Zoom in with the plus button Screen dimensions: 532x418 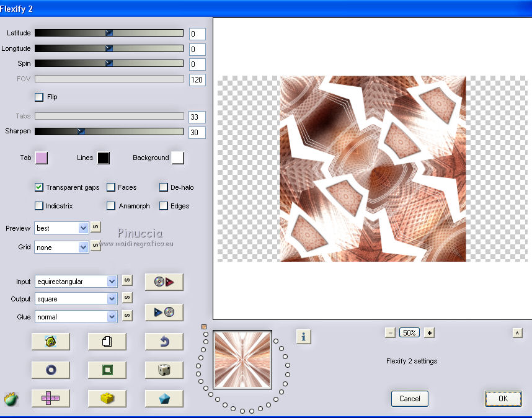pyautogui.click(x=429, y=333)
